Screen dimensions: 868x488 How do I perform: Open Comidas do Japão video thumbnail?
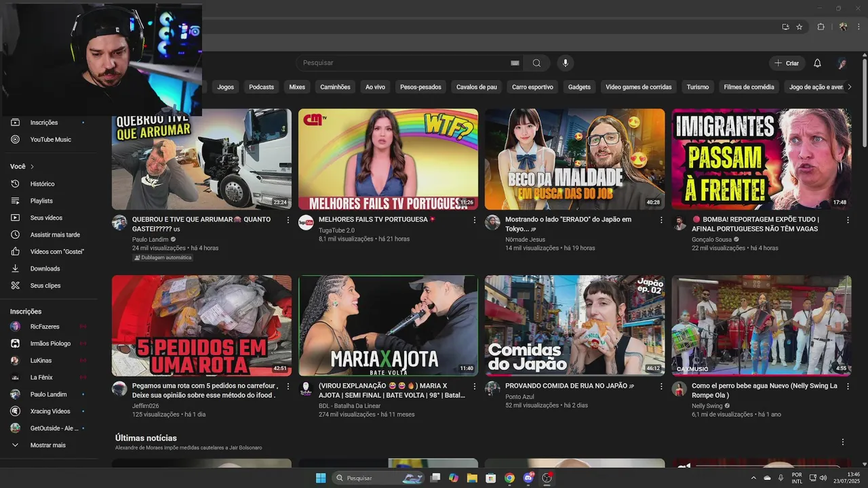pyautogui.click(x=574, y=325)
